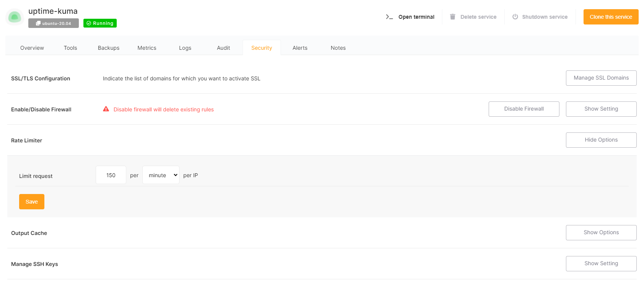Click the power icon for Shutdown service
Screen dimensions: 644x287
(x=515, y=17)
